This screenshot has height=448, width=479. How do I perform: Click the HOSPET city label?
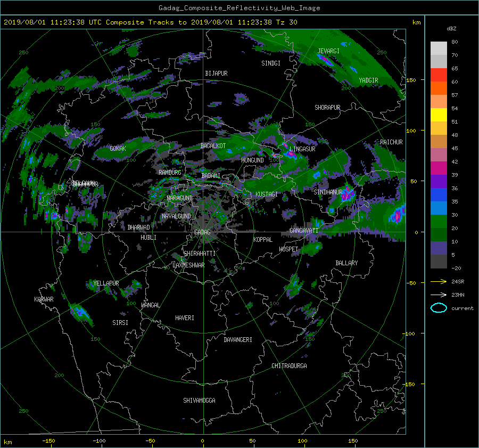pyautogui.click(x=288, y=249)
